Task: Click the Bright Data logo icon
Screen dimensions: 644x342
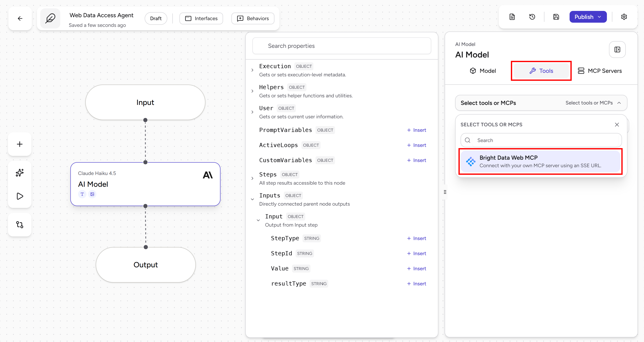Action: pos(470,162)
